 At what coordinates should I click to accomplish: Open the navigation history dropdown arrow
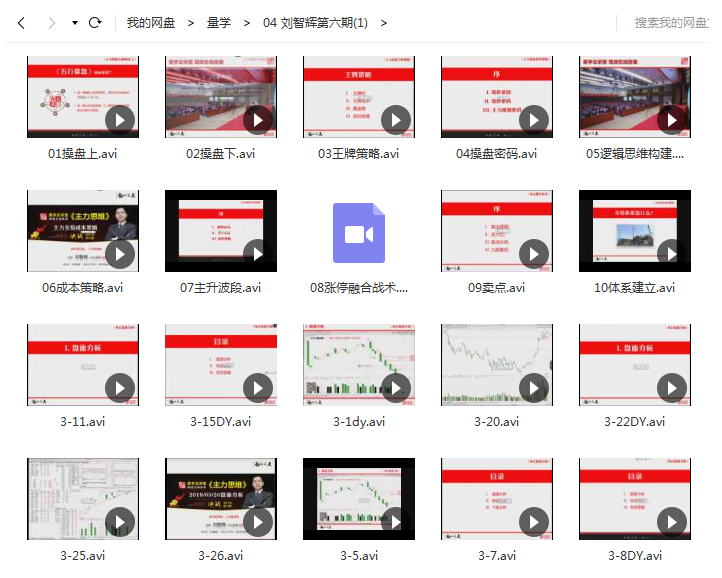tap(75, 23)
